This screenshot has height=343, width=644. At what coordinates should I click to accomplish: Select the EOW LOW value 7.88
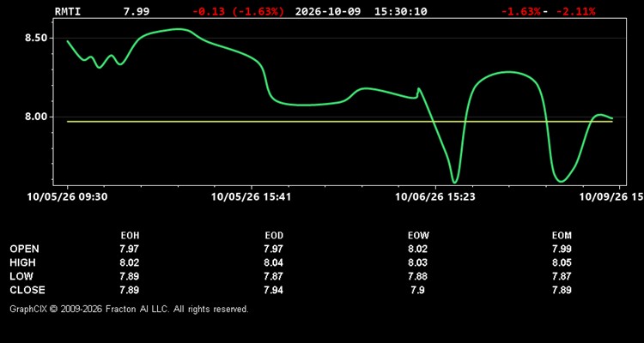click(x=417, y=276)
